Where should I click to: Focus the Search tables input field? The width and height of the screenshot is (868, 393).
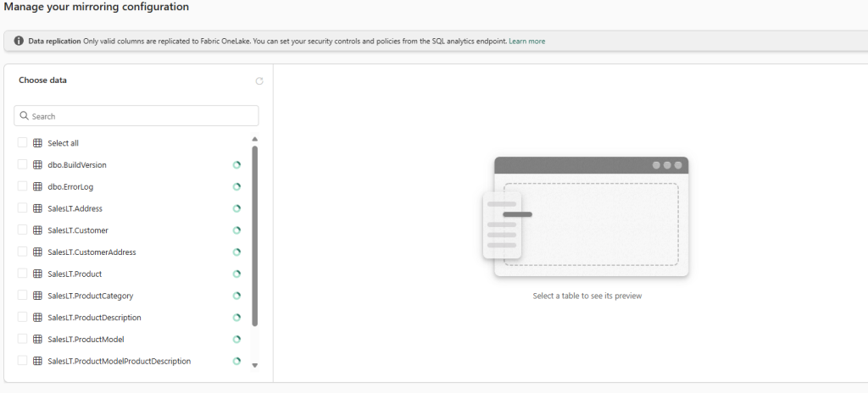point(136,116)
